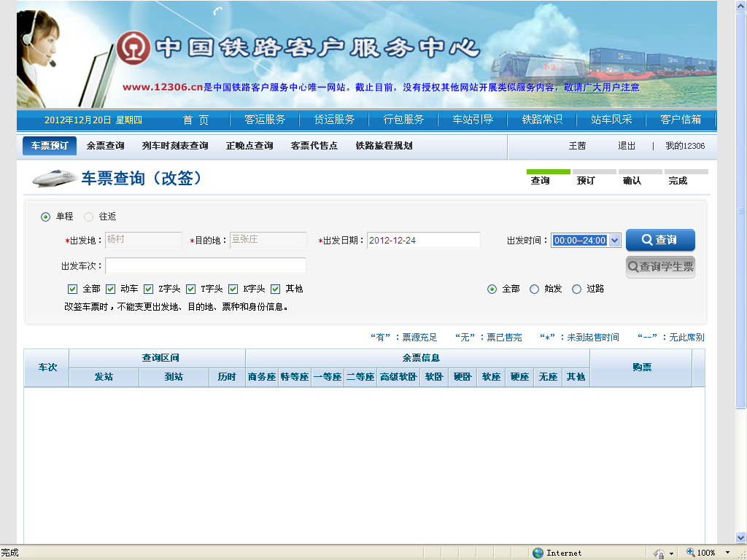Click the 目的地 field showing 豆张庄
This screenshot has width=747, height=560.
268,240
